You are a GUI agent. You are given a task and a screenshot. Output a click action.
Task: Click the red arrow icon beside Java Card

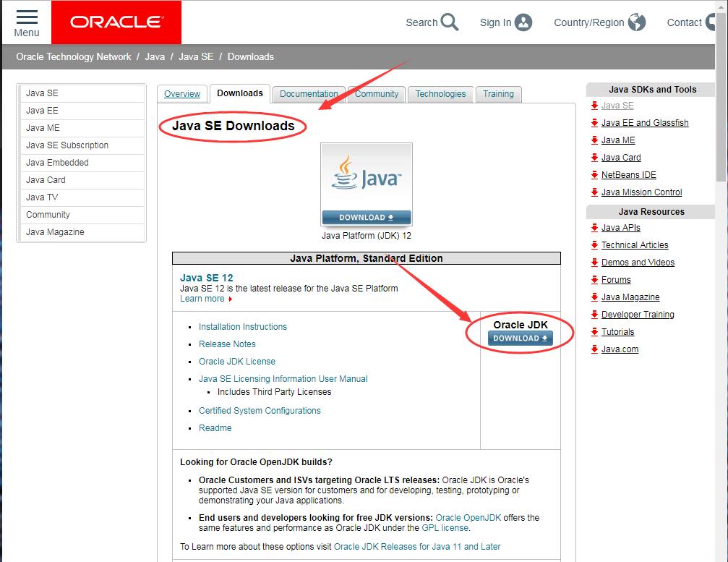click(x=594, y=158)
